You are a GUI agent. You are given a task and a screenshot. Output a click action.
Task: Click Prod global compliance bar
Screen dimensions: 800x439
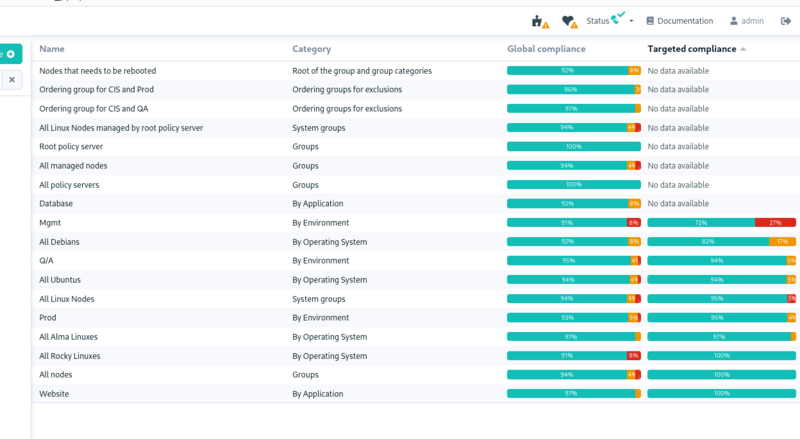click(x=573, y=318)
